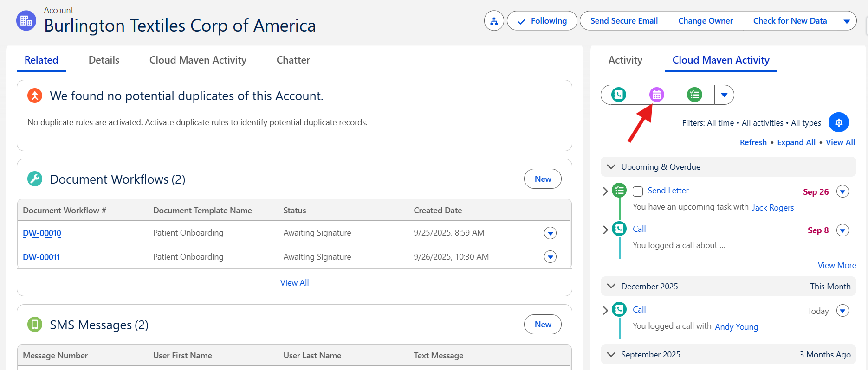This screenshot has height=370, width=868.
Task: Open Sep 8 Call action menu
Action: point(842,230)
